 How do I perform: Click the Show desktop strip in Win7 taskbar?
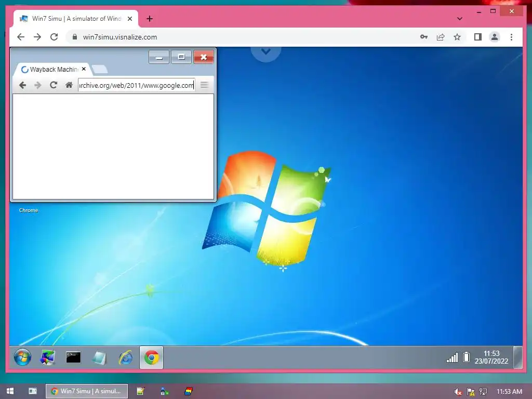point(518,357)
